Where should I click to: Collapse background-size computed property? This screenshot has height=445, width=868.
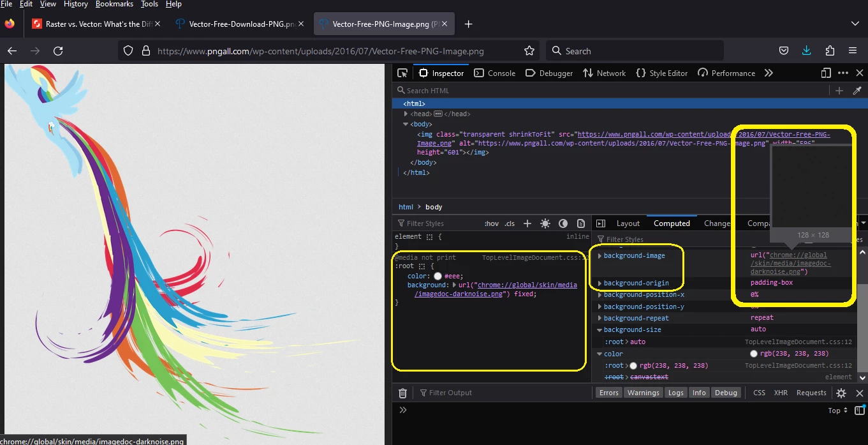coord(600,330)
